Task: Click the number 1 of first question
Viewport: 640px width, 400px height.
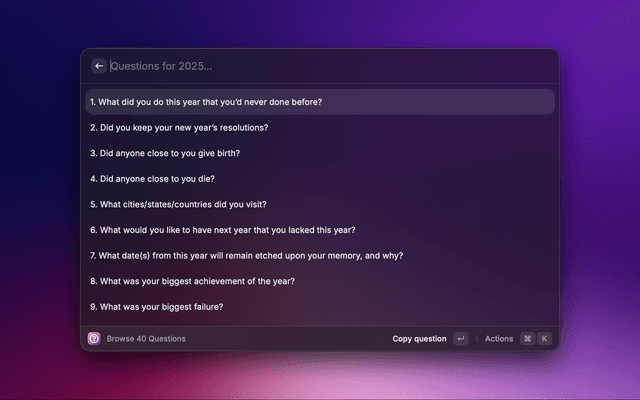Action: click(x=92, y=102)
